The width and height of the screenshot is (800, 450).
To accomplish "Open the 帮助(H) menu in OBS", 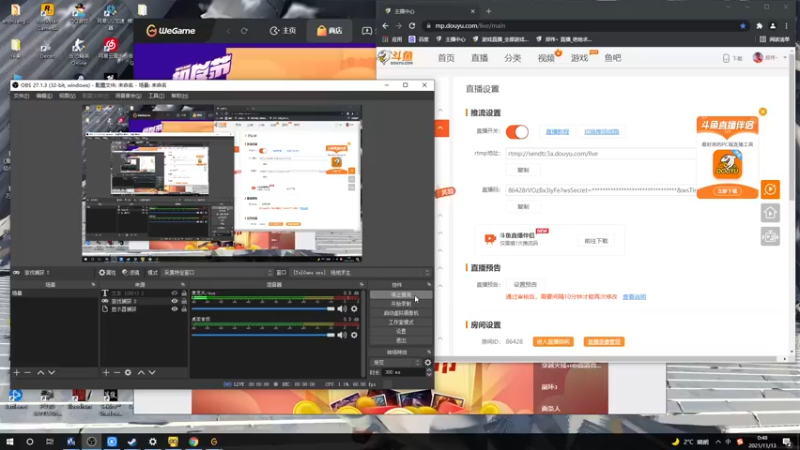I will point(180,96).
